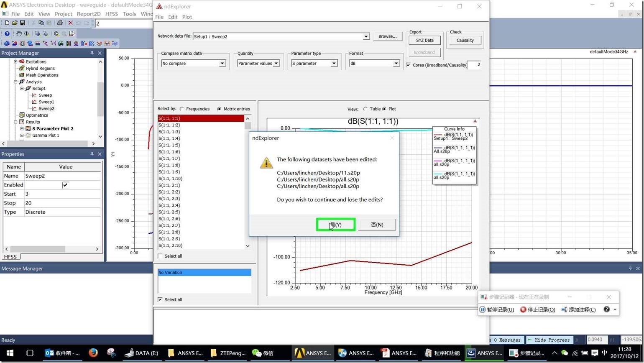Viewport: 644px width, 363px height.
Task: Select the Table view radio button
Action: (x=365, y=109)
